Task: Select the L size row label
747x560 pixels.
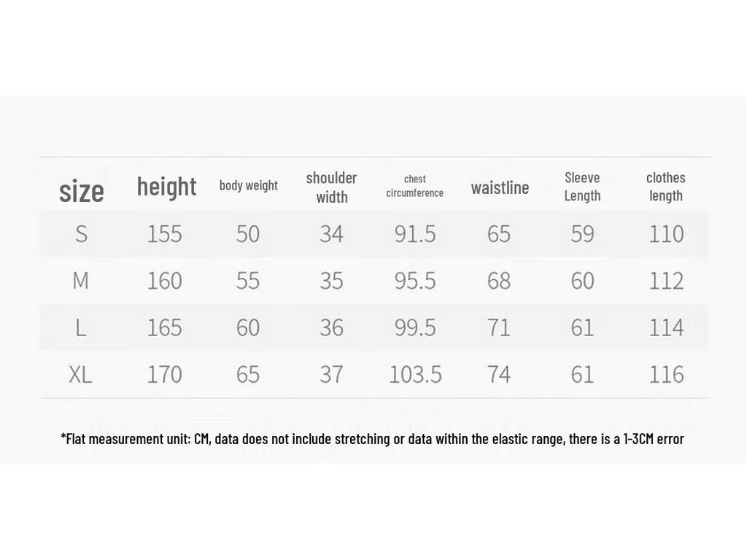Action: pyautogui.click(x=80, y=327)
